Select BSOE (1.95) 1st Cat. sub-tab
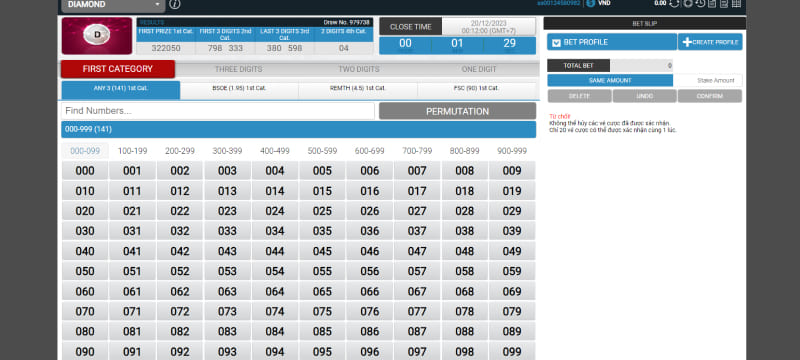 tap(239, 89)
